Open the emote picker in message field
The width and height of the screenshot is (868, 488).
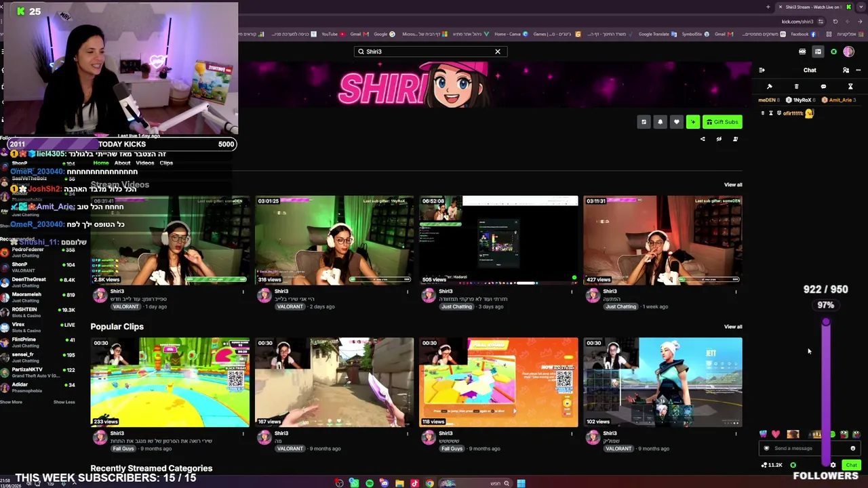[853, 448]
